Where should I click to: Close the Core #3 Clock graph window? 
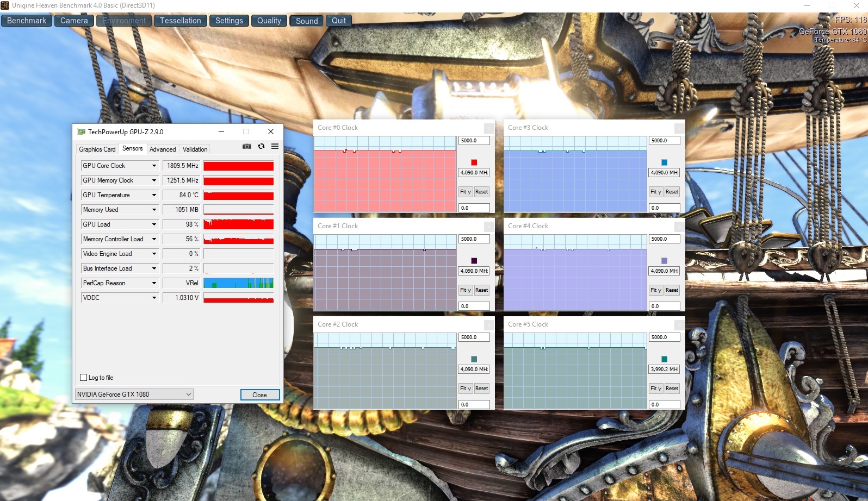pyautogui.click(x=680, y=128)
